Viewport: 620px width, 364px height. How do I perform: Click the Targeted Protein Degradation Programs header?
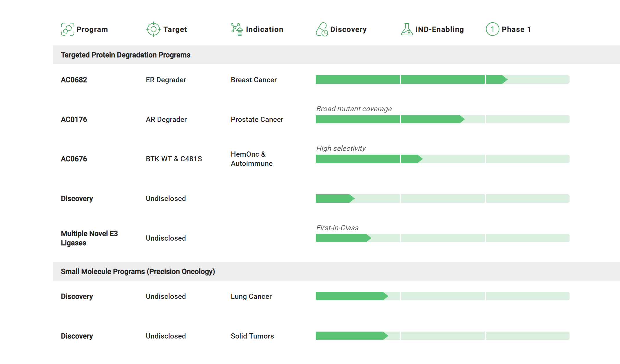pyautogui.click(x=125, y=55)
